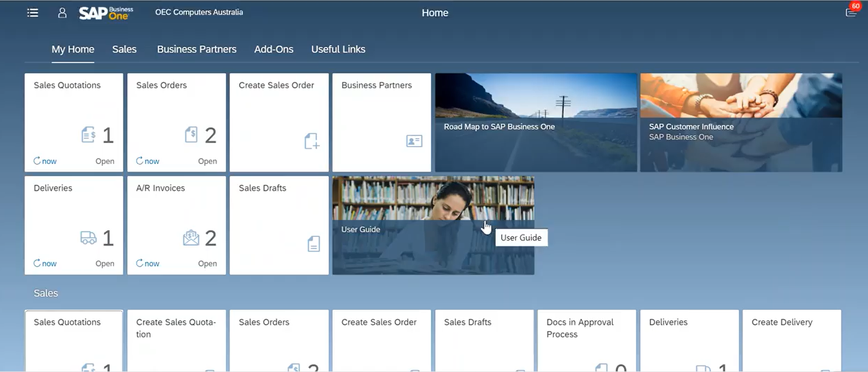The image size is (868, 372).
Task: Click the draft document icon in My Home Sales Drafts tile
Action: 314,244
